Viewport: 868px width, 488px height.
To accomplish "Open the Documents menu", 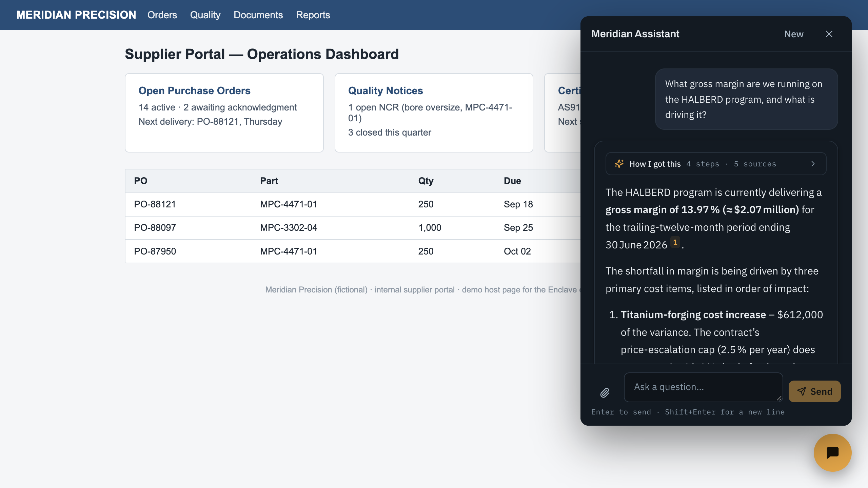I will pos(258,15).
